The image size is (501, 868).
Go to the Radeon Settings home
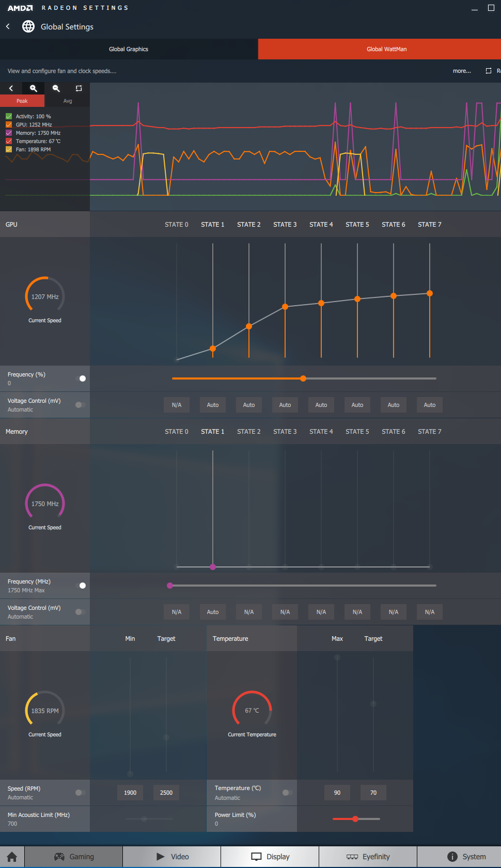12,857
